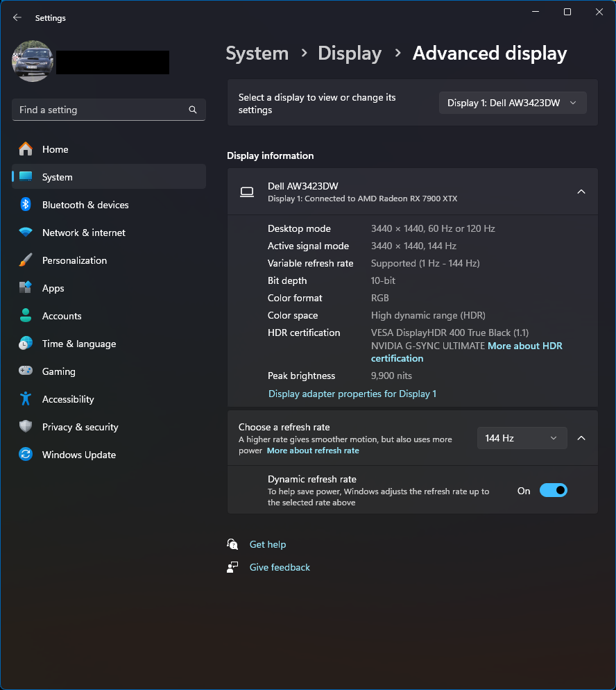The width and height of the screenshot is (616, 690).
Task: Minimize the Settings window
Action: pyautogui.click(x=536, y=12)
